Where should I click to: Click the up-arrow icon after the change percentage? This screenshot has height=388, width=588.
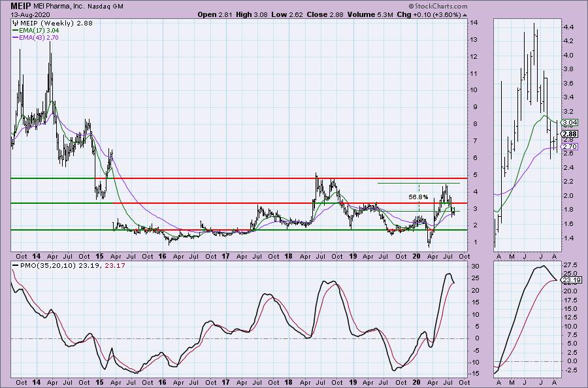point(465,16)
